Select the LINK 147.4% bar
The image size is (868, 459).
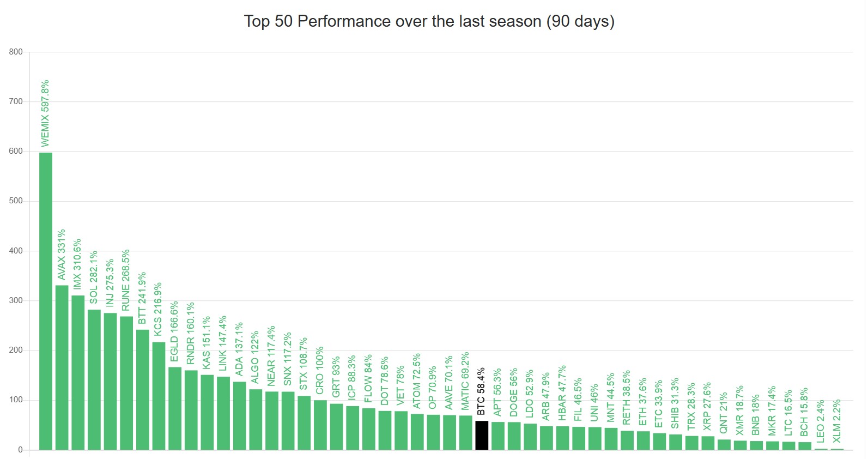tap(223, 413)
